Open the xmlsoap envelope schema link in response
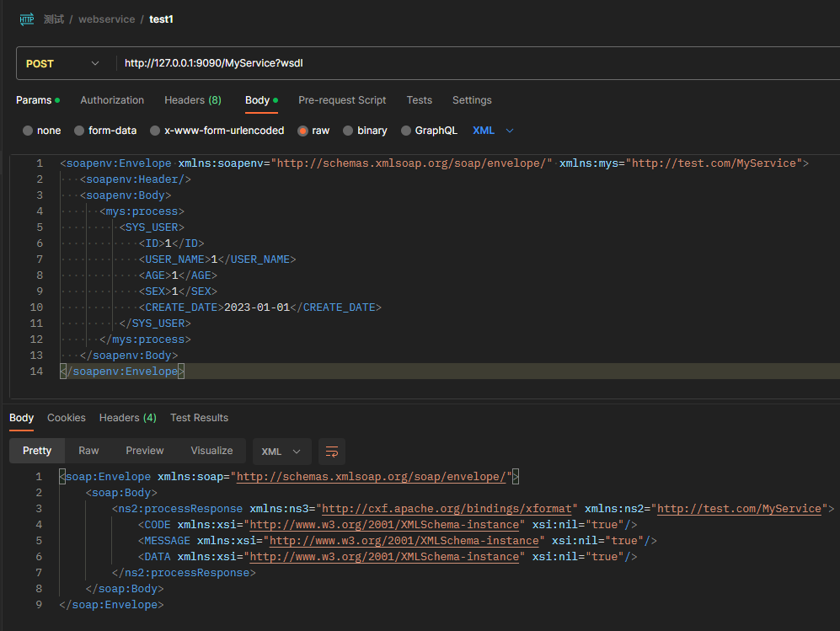 tap(372, 477)
